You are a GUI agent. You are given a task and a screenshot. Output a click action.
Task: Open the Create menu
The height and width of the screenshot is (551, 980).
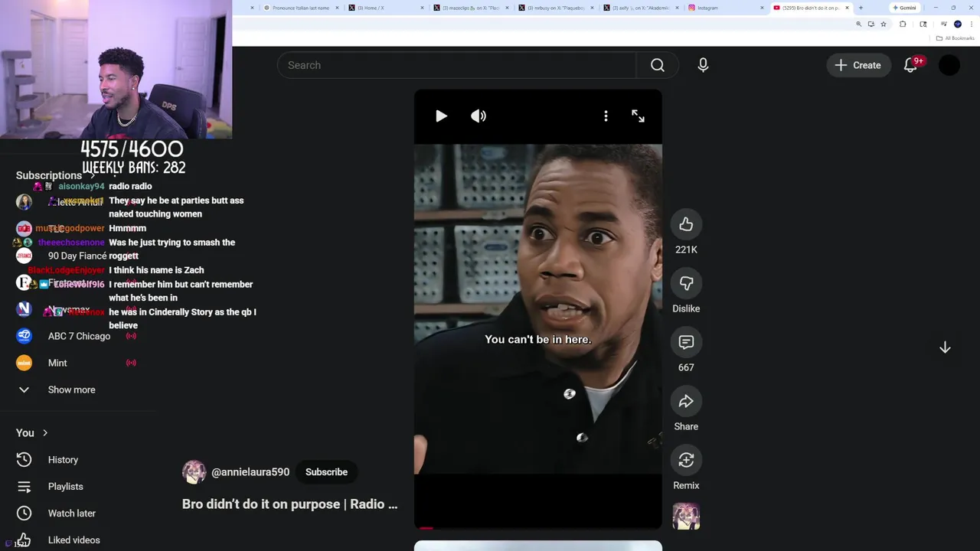click(x=858, y=65)
